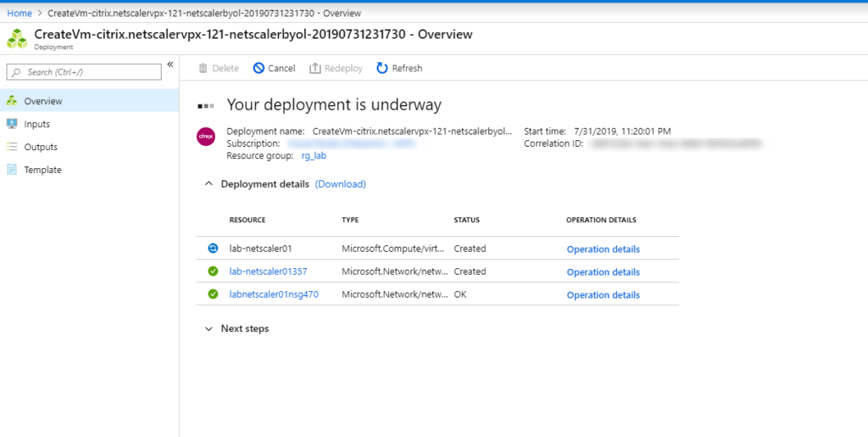Click the Inputs monitor sidebar icon
The image size is (868, 437).
[x=12, y=124]
